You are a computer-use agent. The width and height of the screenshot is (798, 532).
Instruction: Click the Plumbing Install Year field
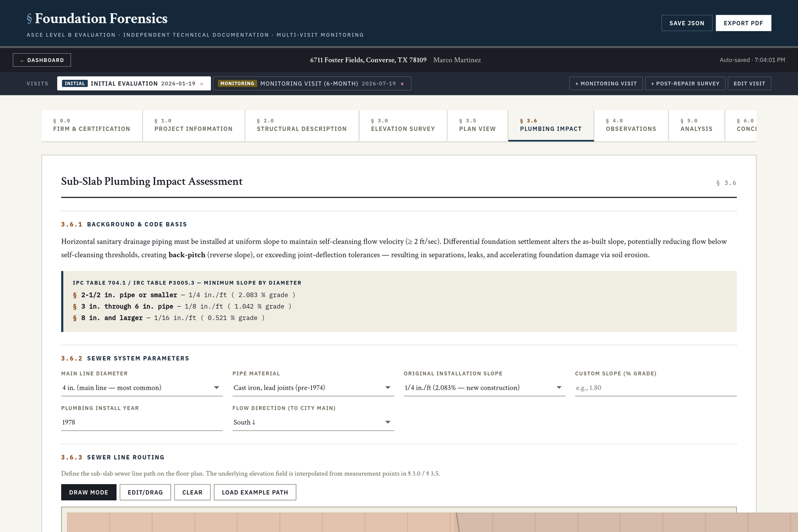coord(142,422)
